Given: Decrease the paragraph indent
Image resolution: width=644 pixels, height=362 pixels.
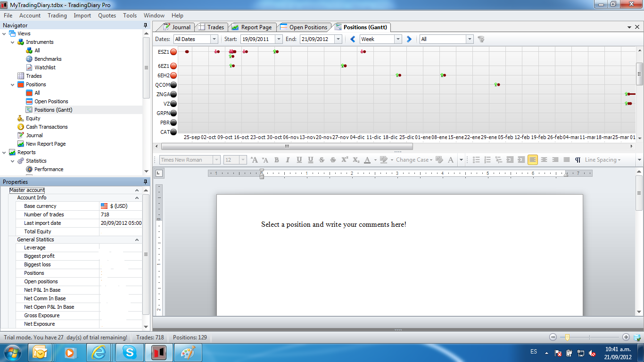Looking at the screenshot, I should pos(510,160).
